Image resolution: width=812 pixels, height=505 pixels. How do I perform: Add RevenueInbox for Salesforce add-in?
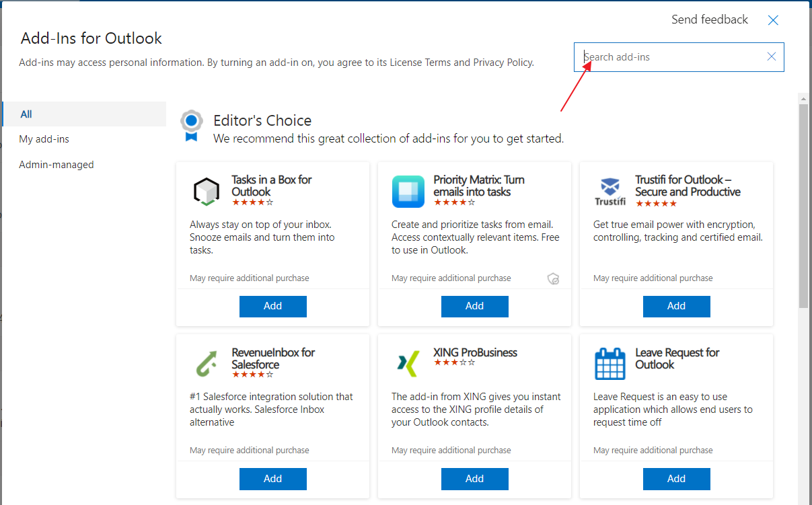point(273,479)
